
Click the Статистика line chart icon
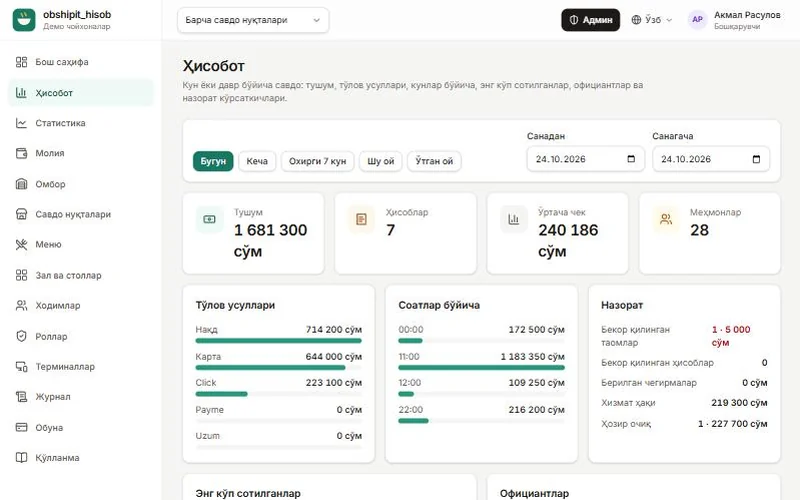[x=21, y=123]
